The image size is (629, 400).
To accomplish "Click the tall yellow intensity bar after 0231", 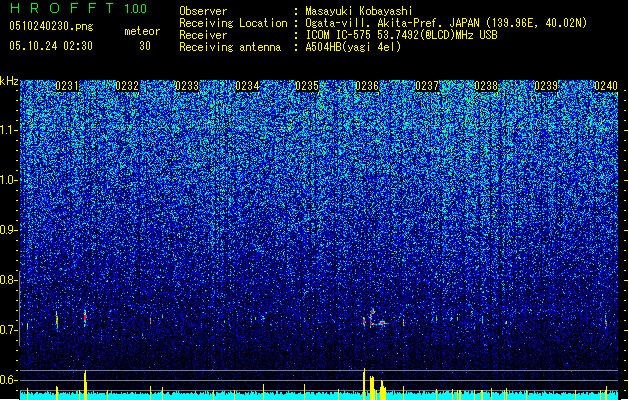I will click(x=85, y=385).
